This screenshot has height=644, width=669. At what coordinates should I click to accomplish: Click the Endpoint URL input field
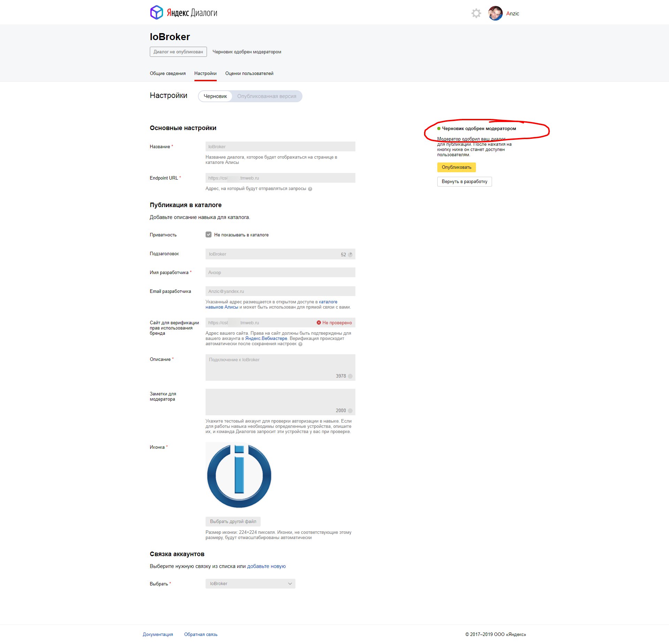pos(280,178)
